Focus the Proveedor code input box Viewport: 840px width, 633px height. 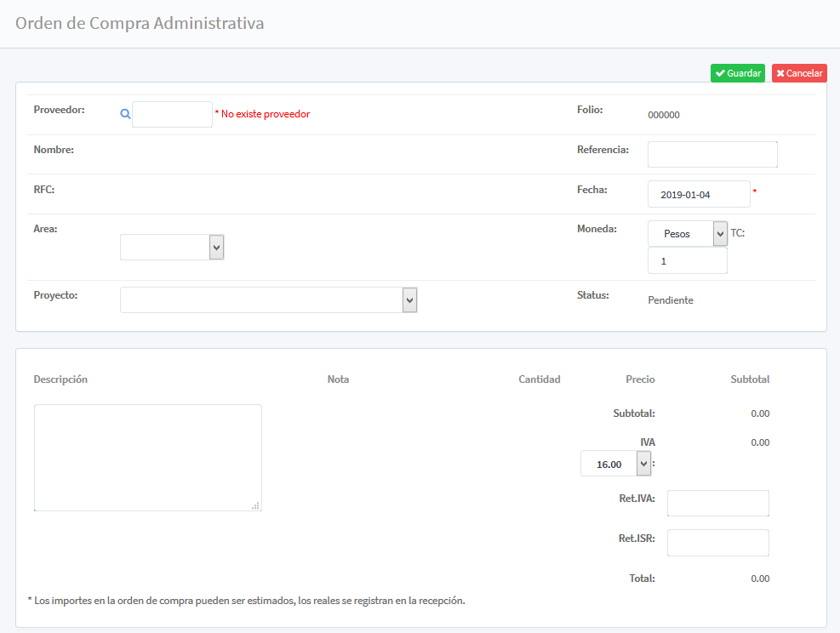tap(172, 115)
